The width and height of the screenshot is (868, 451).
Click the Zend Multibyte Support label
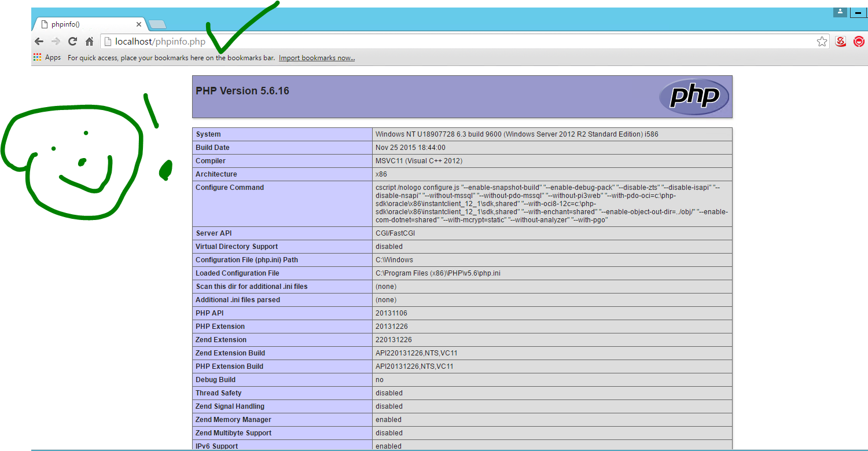(x=233, y=433)
